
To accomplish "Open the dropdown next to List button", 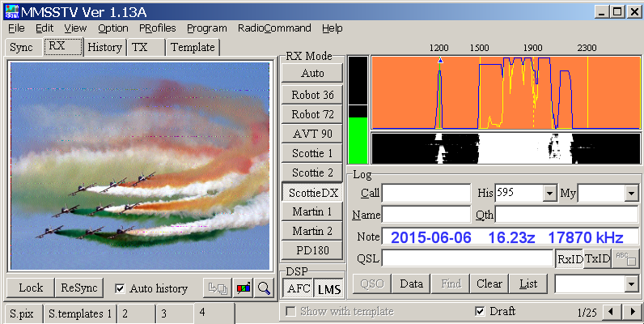I will pos(631,283).
